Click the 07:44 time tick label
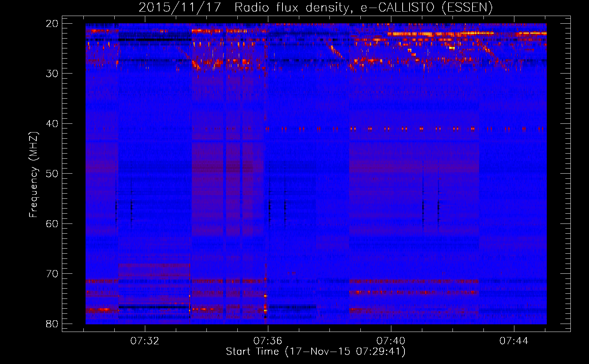This screenshot has height=364, width=589. tap(514, 341)
